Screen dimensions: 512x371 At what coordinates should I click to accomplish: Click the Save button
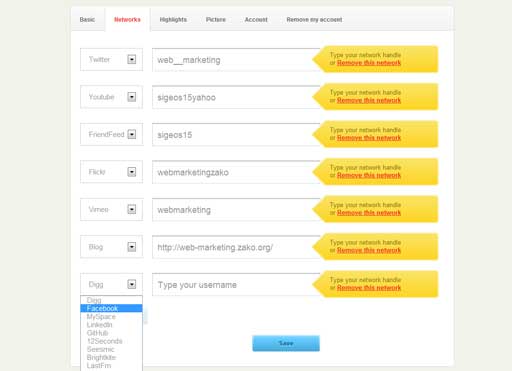pyautogui.click(x=286, y=343)
